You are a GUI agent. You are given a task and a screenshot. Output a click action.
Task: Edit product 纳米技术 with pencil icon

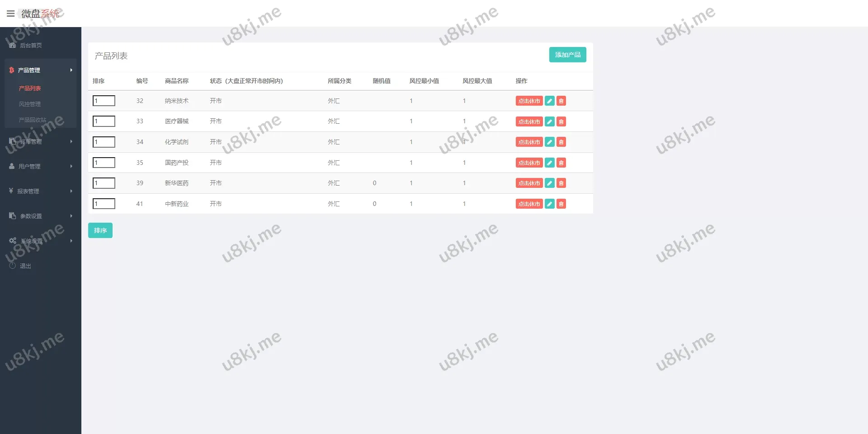click(x=549, y=101)
